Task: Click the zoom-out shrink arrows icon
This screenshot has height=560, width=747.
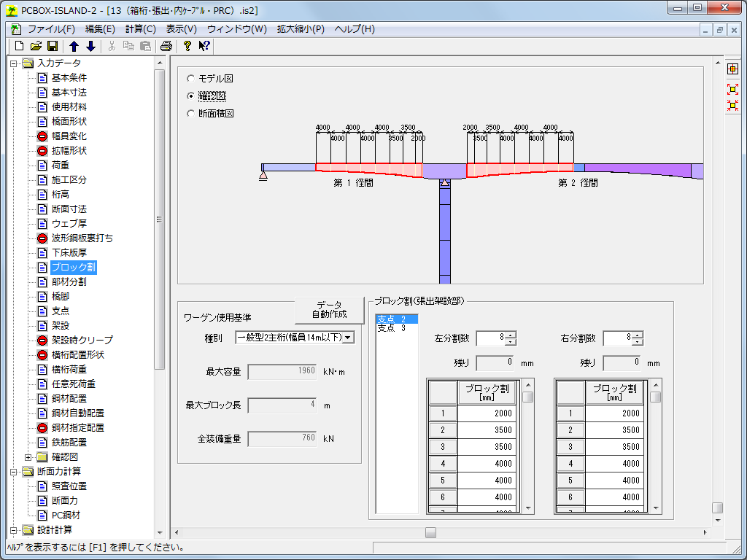Action: click(x=732, y=106)
